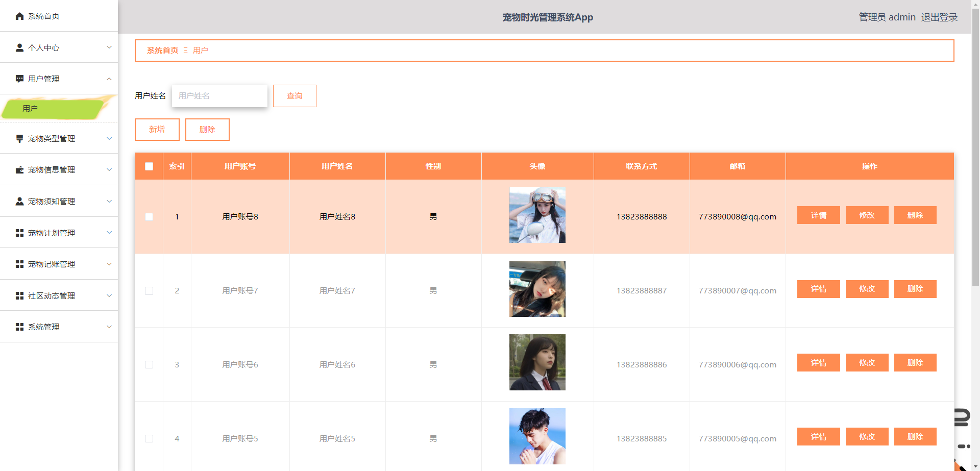The width and height of the screenshot is (980, 471).
Task: Click the home icon beside 系统首页
Action: point(19,16)
